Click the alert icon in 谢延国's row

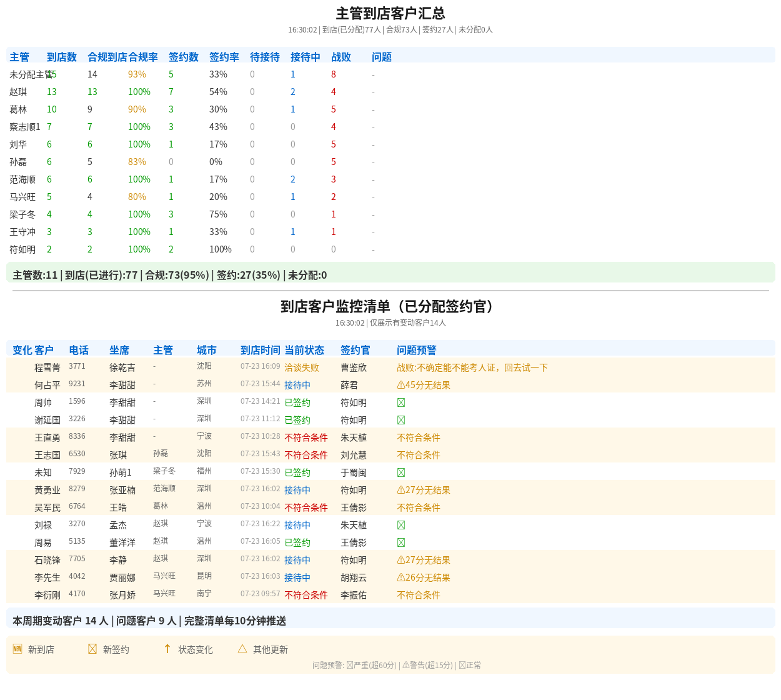(401, 420)
